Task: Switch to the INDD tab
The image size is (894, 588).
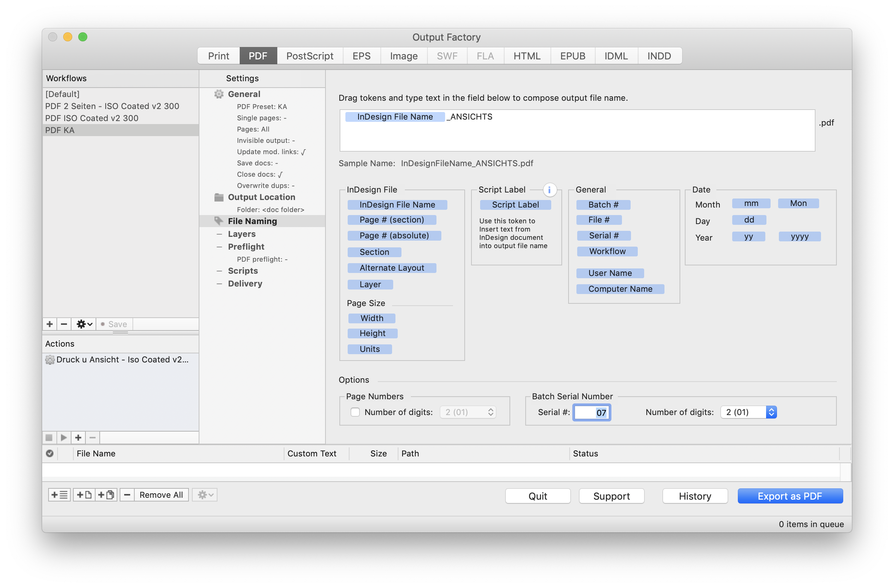Action: click(659, 56)
